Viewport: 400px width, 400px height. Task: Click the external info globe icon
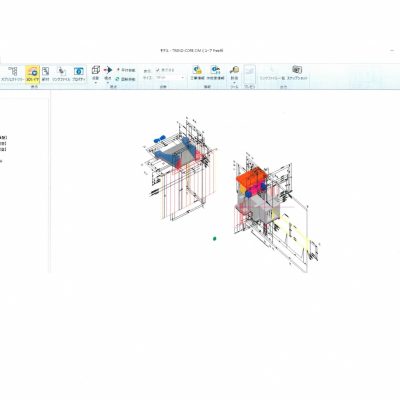tap(215, 73)
